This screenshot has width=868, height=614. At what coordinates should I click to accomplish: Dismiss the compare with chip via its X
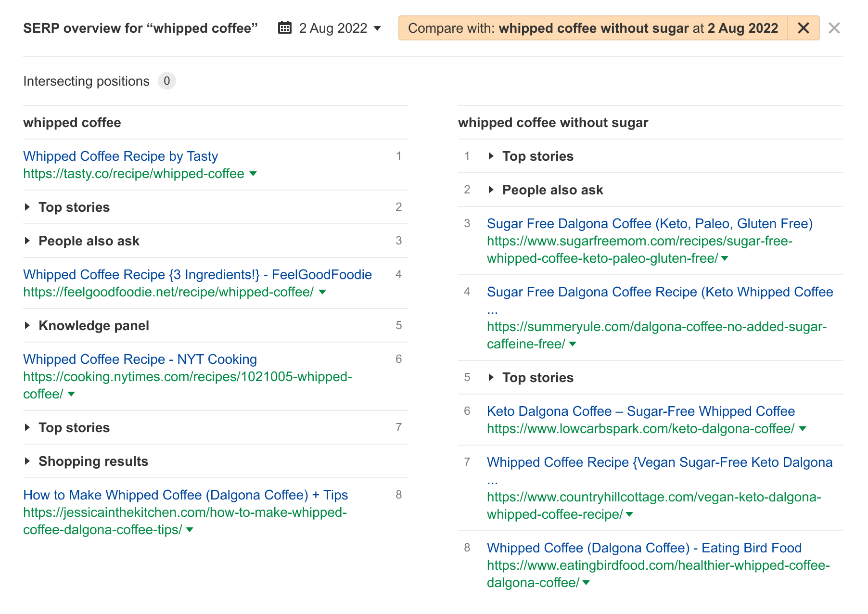tap(803, 28)
